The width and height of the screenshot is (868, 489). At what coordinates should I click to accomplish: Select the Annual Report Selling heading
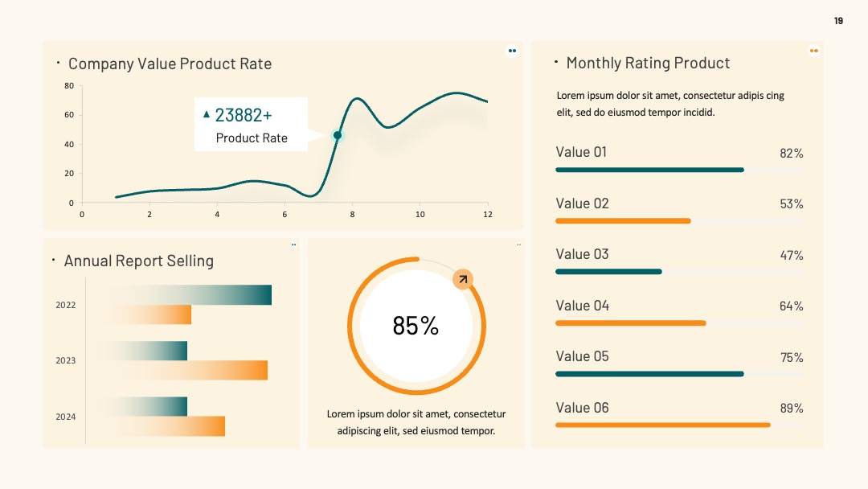coord(139,261)
